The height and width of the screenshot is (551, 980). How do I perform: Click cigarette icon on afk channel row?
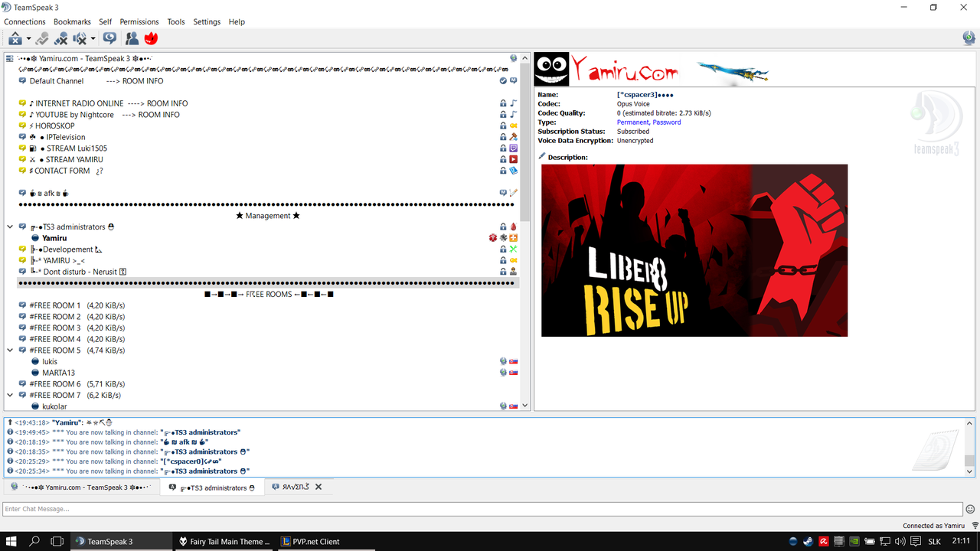pos(514,193)
